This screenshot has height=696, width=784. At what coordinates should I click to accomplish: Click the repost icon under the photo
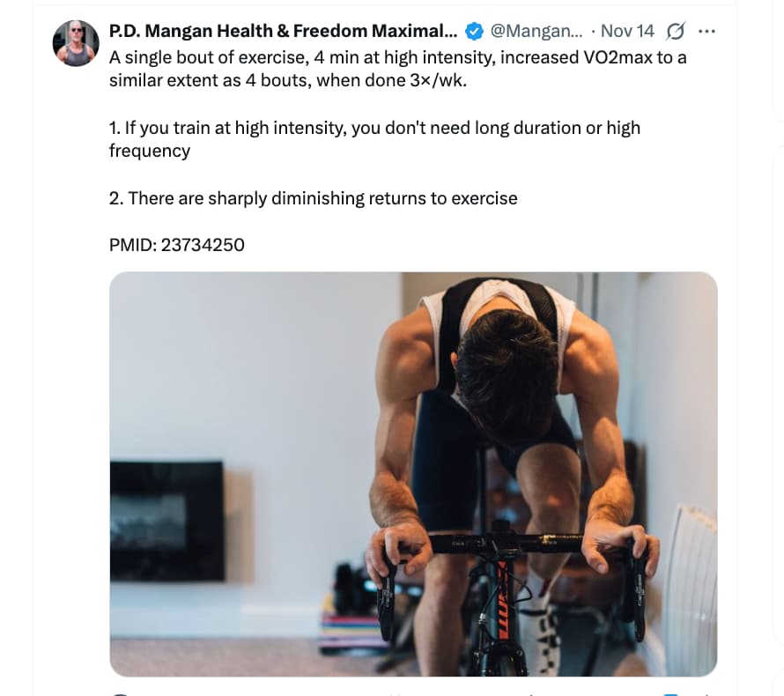coord(255,693)
